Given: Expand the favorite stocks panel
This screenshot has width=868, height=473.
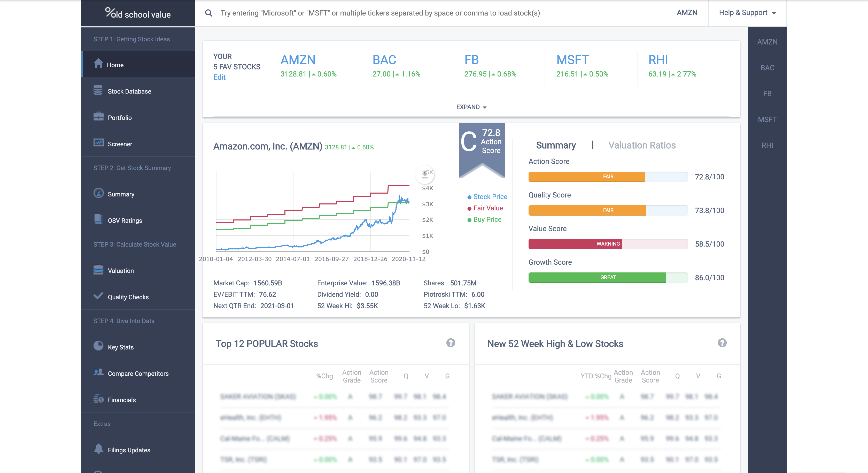Looking at the screenshot, I should coord(471,107).
